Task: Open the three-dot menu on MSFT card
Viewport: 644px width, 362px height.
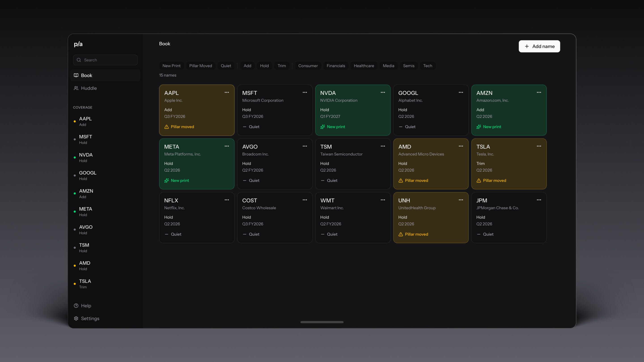Action: pyautogui.click(x=305, y=93)
